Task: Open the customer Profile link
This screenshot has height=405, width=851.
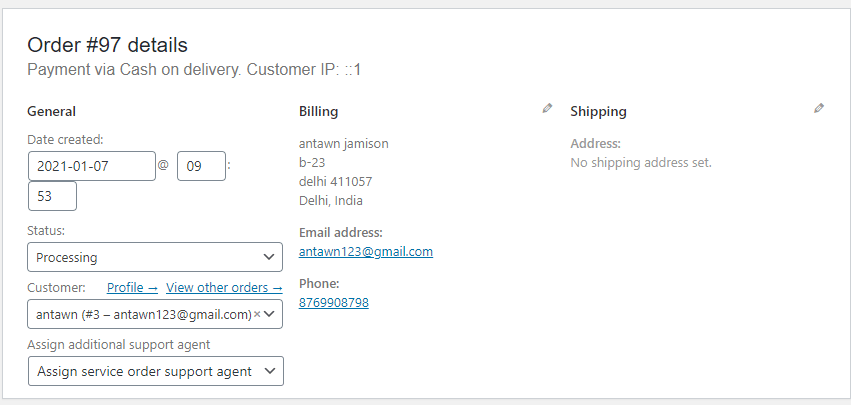Action: click(132, 287)
